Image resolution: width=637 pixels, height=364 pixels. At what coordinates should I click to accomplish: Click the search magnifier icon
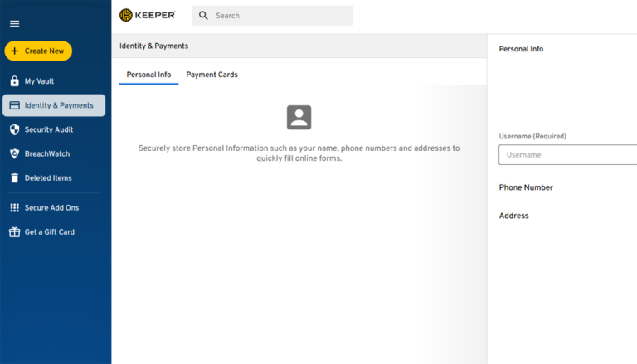[203, 16]
